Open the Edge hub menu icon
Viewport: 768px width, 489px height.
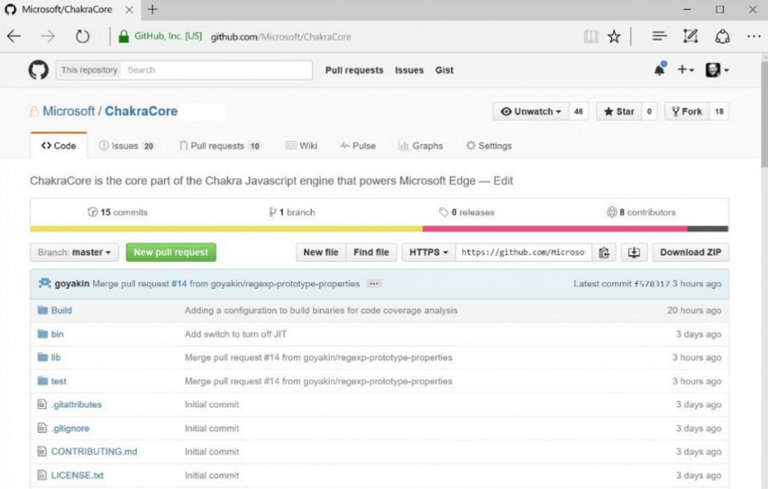[659, 36]
